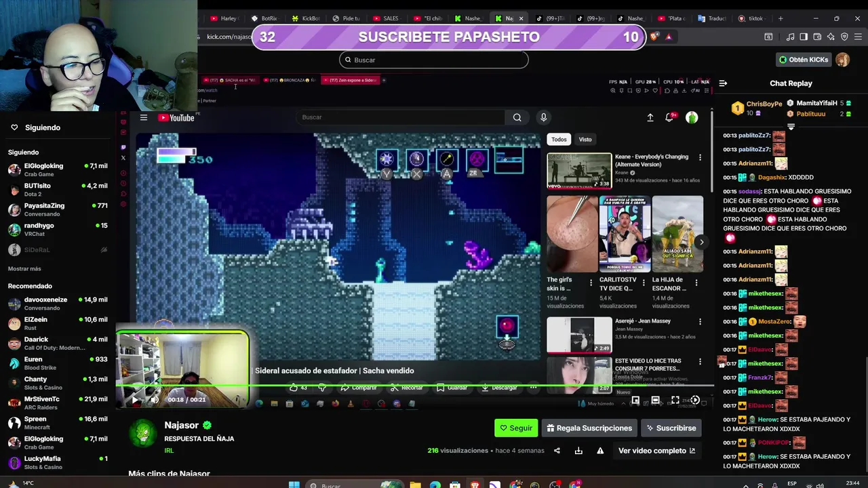Play the Kick clip with the play button
The image size is (868, 488).
[x=135, y=400]
